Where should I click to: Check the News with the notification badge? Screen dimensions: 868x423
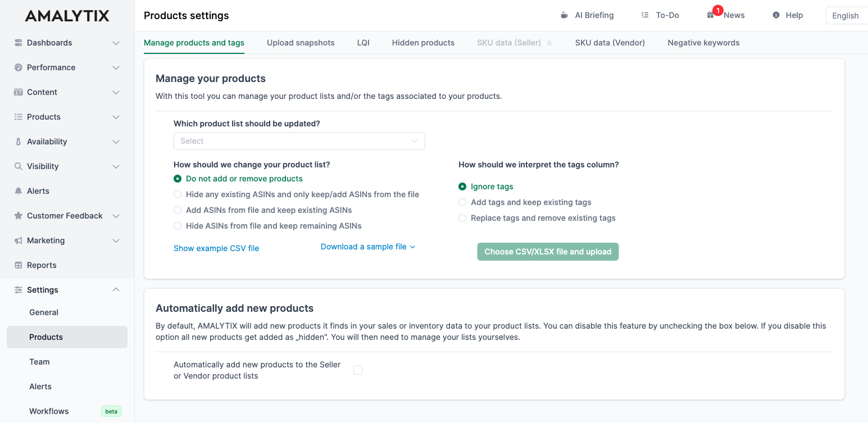click(x=725, y=15)
